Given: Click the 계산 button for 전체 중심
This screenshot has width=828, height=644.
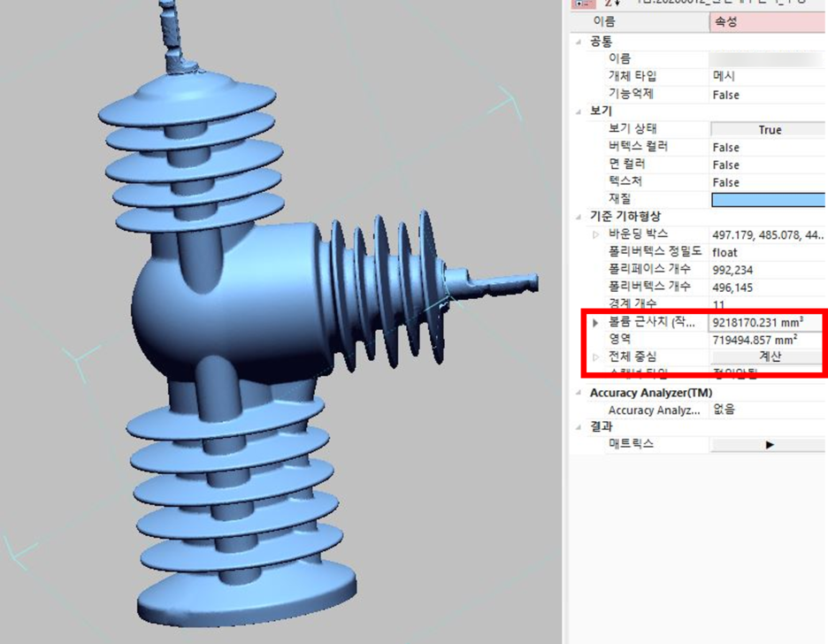Looking at the screenshot, I should click(x=769, y=356).
